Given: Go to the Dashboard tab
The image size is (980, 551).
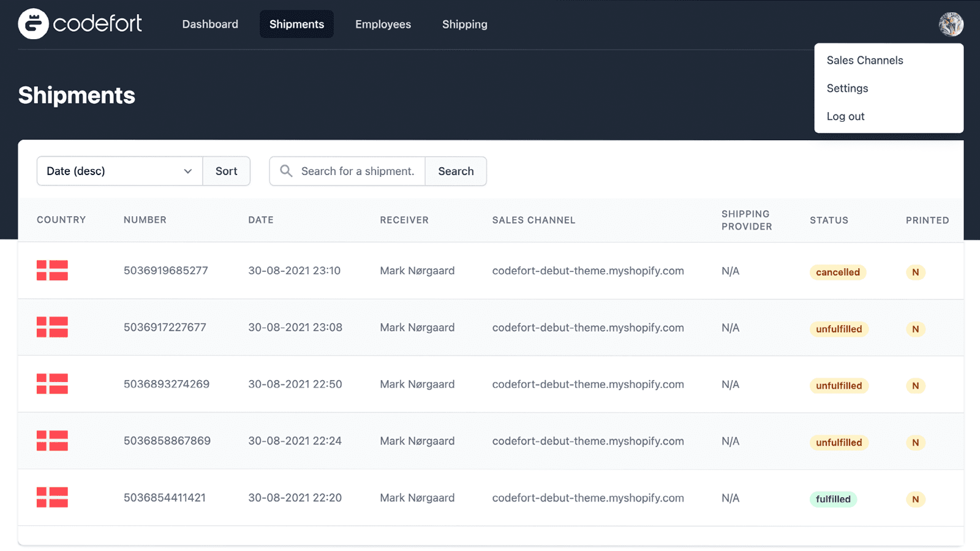Looking at the screenshot, I should point(210,24).
